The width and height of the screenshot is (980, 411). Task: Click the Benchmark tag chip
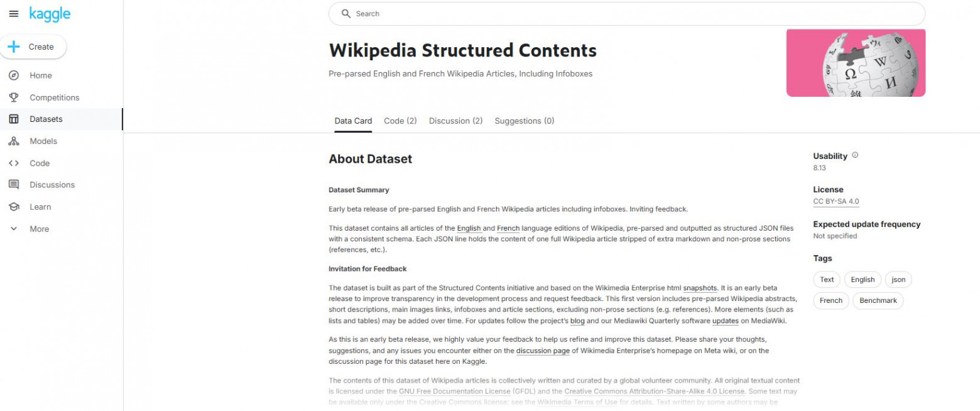tap(878, 300)
